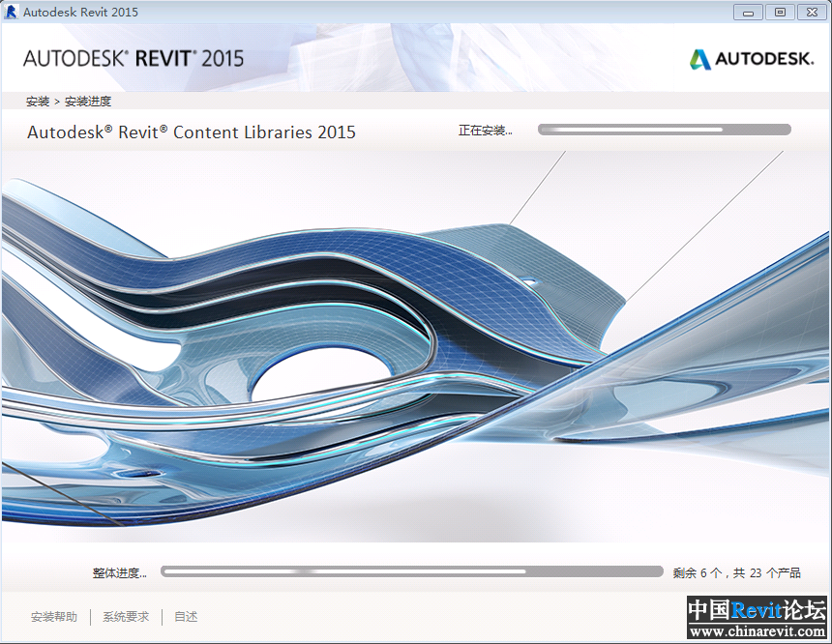
Task: Maximize the Revit installer window
Action: (x=780, y=13)
